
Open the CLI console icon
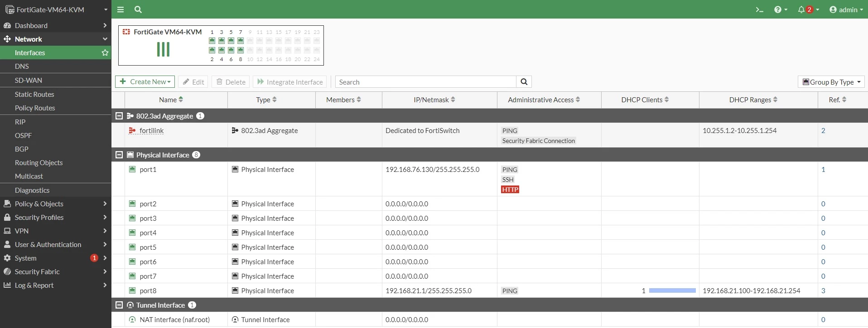pos(760,10)
